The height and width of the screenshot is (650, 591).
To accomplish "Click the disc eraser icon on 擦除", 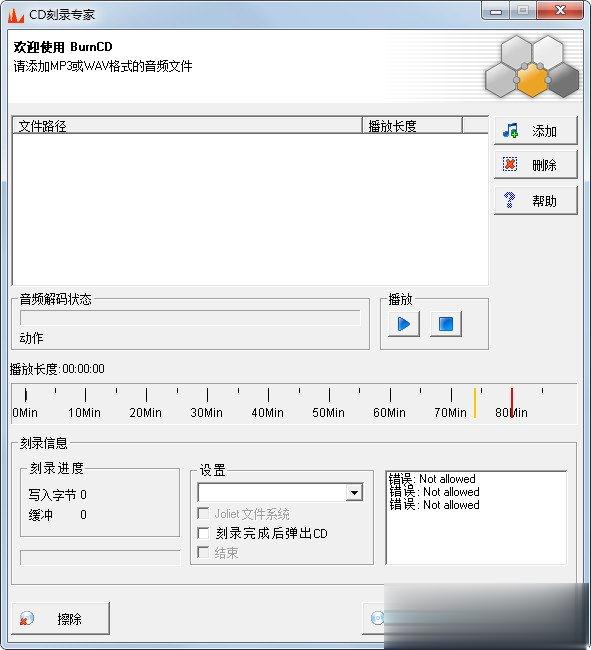I will [27, 619].
